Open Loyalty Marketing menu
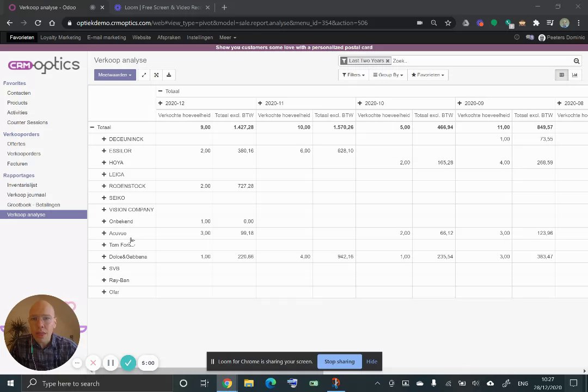588x392 pixels. (x=60, y=38)
